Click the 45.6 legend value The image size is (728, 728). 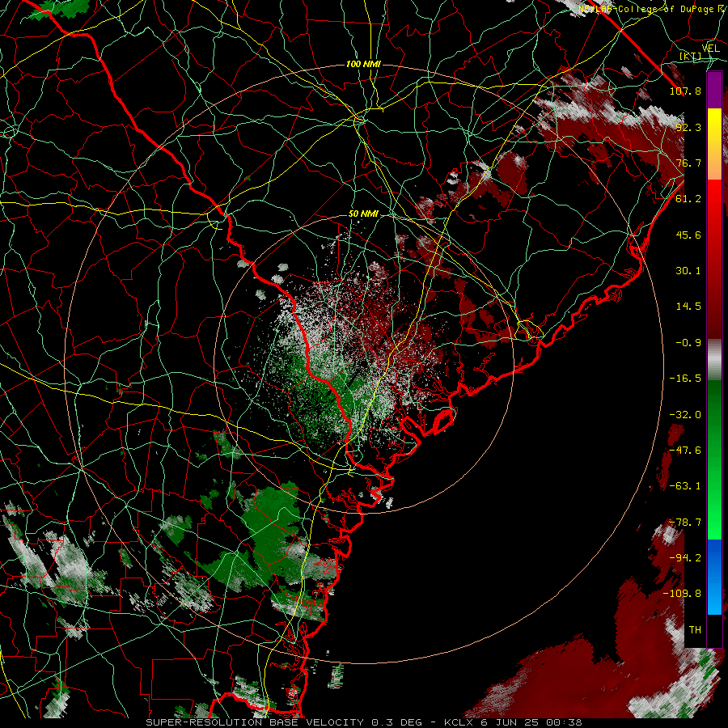tap(688, 235)
